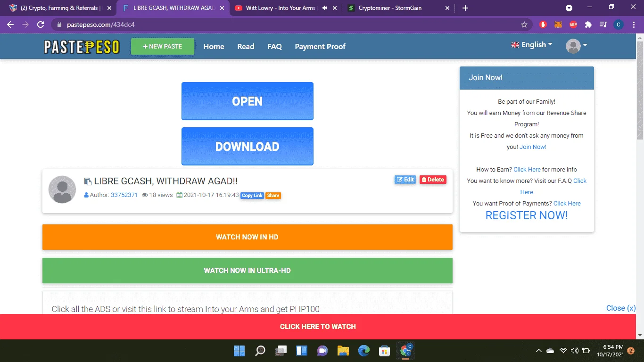Image resolution: width=644 pixels, height=362 pixels.
Task: Open the Chrome three-dot menu
Action: click(x=634, y=25)
